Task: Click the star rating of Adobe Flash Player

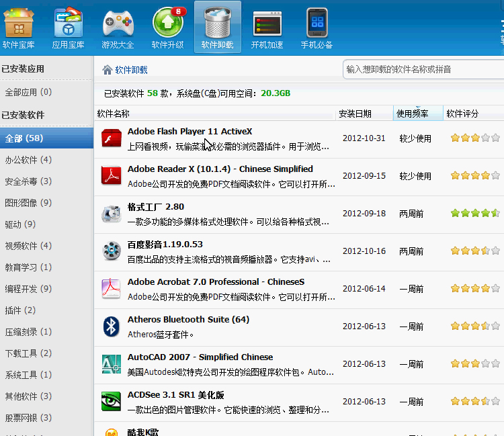Action: (475, 138)
